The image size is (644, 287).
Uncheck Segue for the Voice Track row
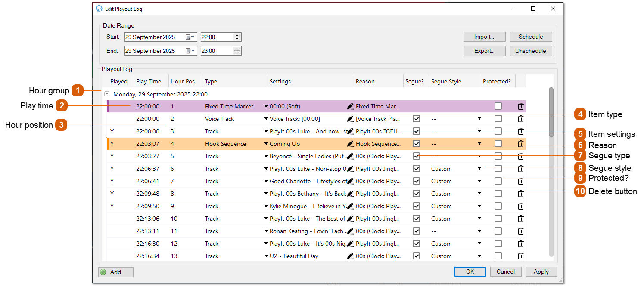tap(416, 118)
